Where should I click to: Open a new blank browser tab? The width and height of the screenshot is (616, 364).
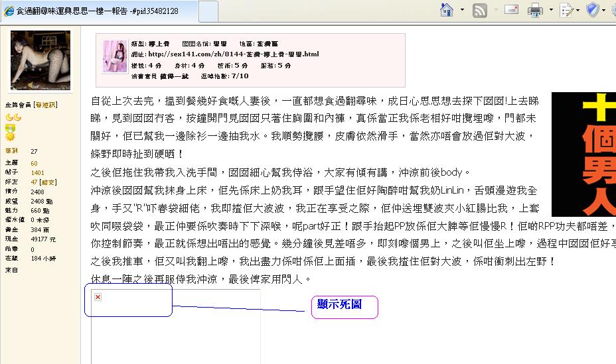[208, 11]
